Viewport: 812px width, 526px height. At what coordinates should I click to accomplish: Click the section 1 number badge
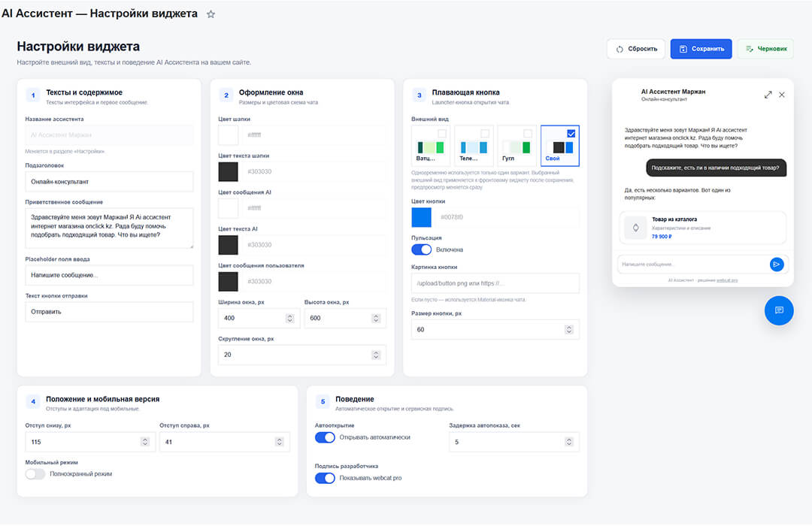click(x=33, y=95)
